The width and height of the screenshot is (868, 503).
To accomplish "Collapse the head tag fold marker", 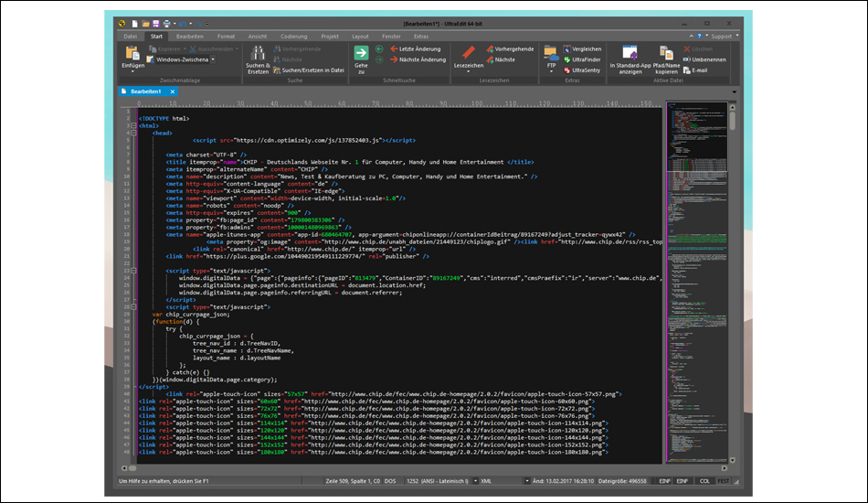I will tap(134, 133).
